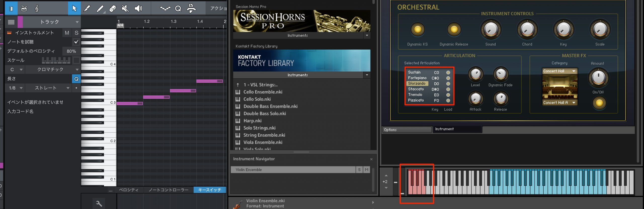Image resolution: width=644 pixels, height=209 pixels.
Task: Select Pizzicato articulation radio button
Action: (x=448, y=100)
